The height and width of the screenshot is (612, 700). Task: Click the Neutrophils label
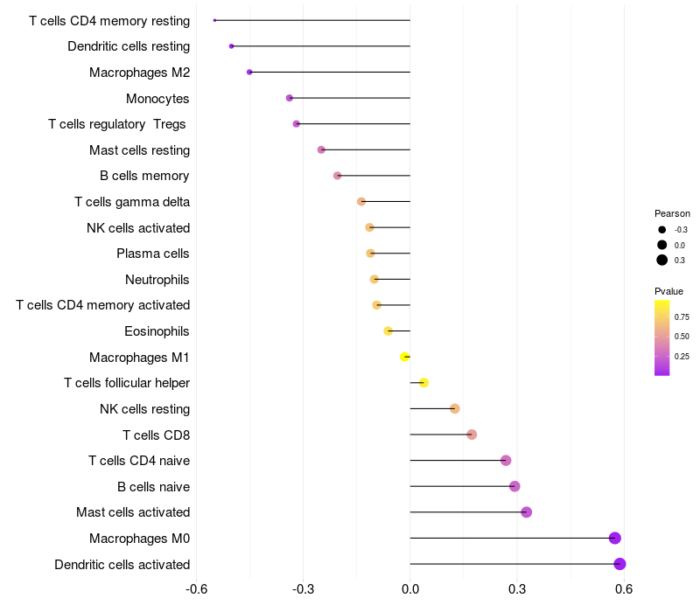pyautogui.click(x=157, y=280)
